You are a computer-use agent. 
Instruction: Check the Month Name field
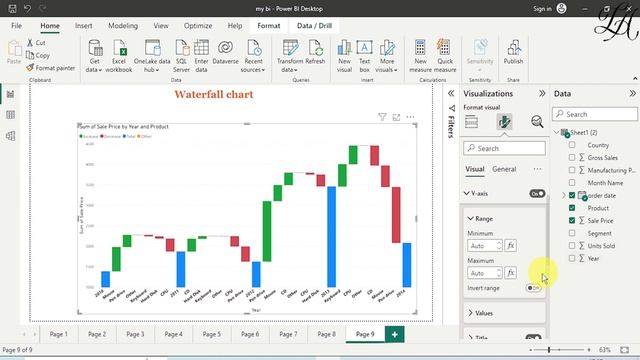point(572,183)
